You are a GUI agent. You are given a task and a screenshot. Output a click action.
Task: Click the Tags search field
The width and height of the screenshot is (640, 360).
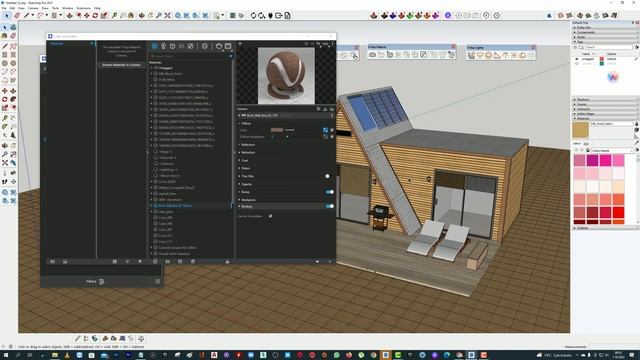[x=609, y=47]
